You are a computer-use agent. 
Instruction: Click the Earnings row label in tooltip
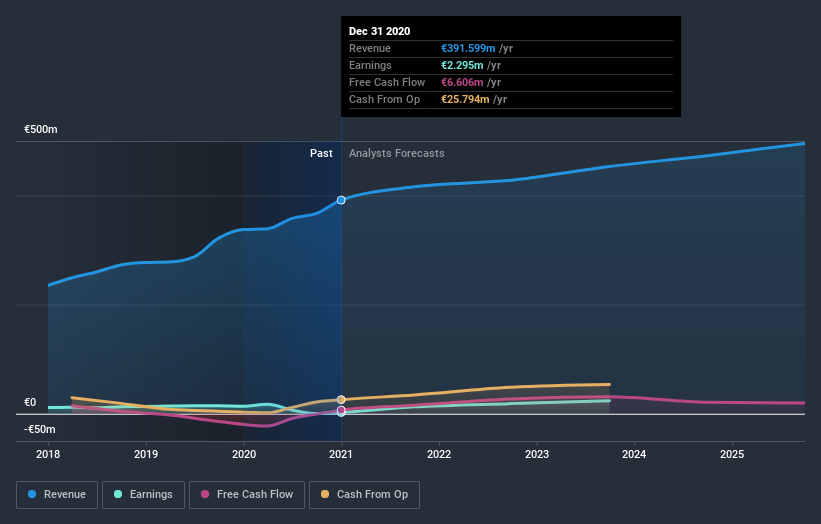[x=370, y=65]
